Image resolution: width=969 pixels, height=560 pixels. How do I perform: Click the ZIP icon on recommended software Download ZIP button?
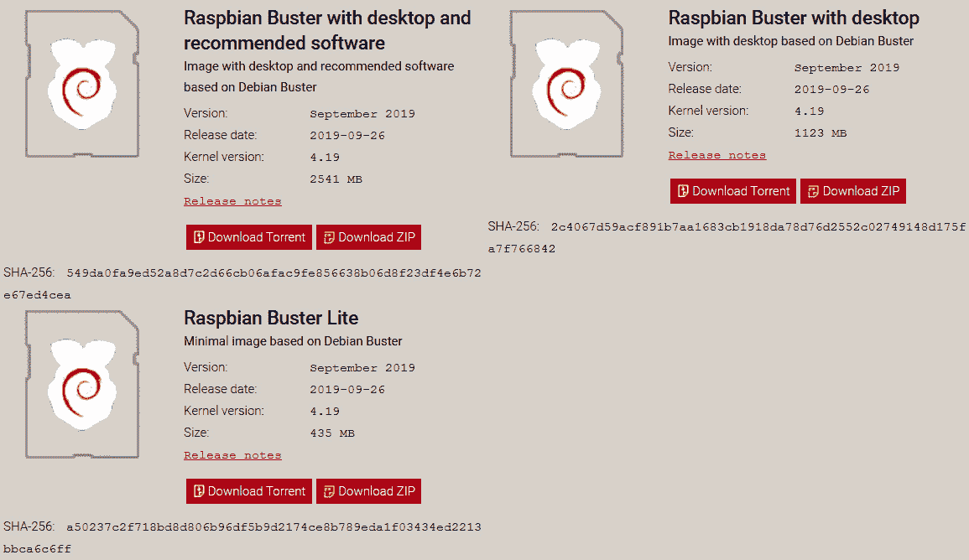coord(331,237)
